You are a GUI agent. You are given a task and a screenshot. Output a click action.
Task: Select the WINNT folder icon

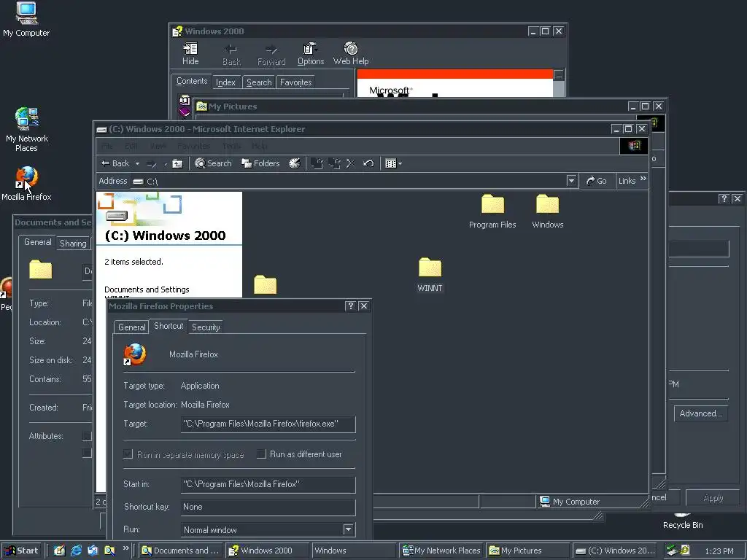click(430, 267)
